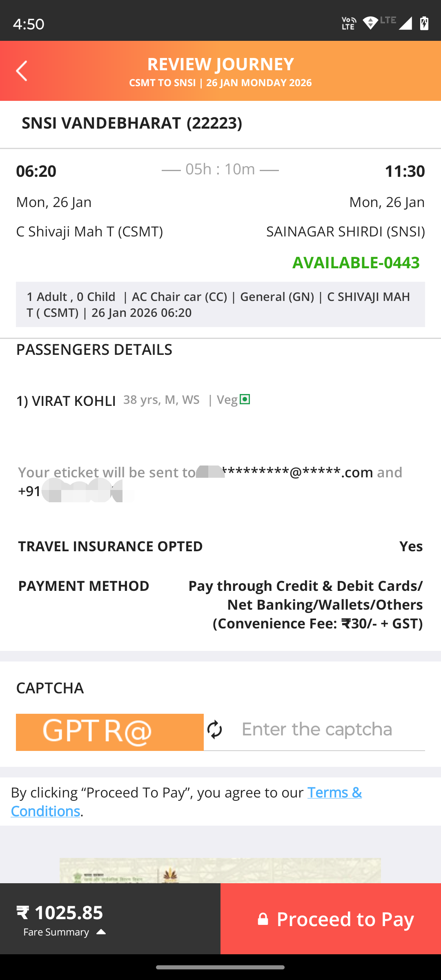Tap the VoLTE status icon
Screen dimensions: 441x980
(x=348, y=23)
